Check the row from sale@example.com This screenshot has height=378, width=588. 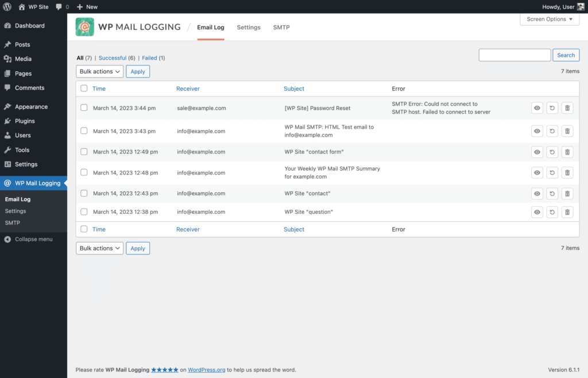point(84,107)
